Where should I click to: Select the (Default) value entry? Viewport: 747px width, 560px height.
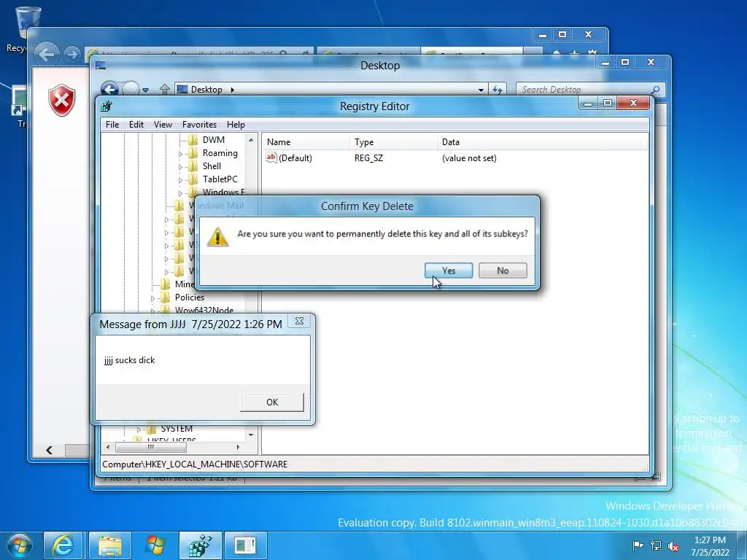pyautogui.click(x=295, y=158)
